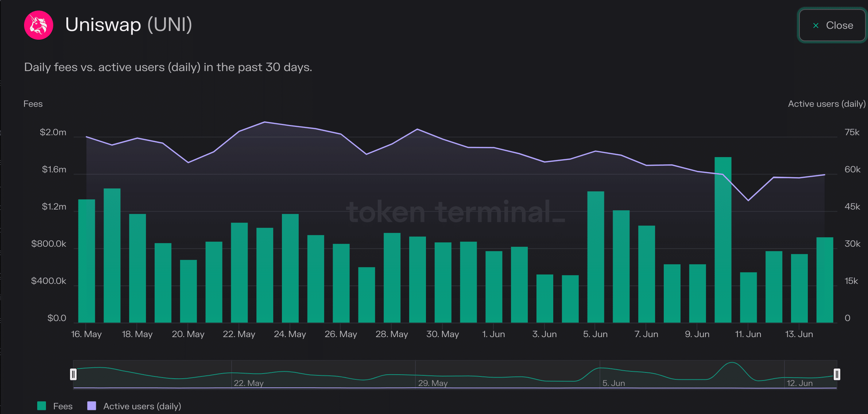Viewport: 868px width, 414px height.
Task: Click the 29. May marker in navigator
Action: pos(433,383)
